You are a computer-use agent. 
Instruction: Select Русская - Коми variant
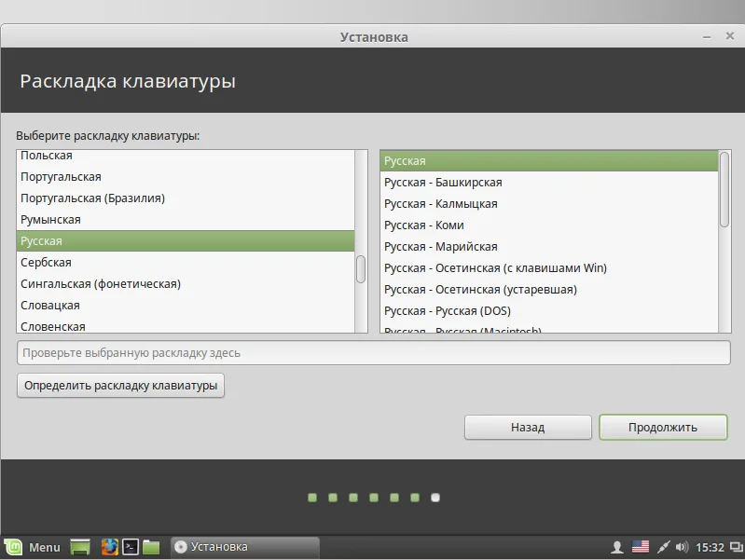(x=549, y=225)
